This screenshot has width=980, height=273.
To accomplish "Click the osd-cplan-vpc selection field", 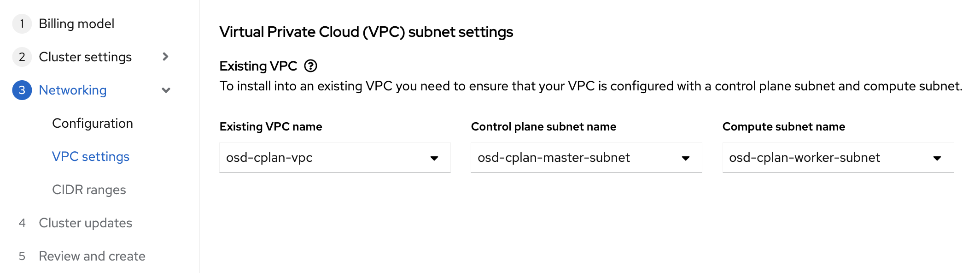I will pyautogui.click(x=334, y=157).
